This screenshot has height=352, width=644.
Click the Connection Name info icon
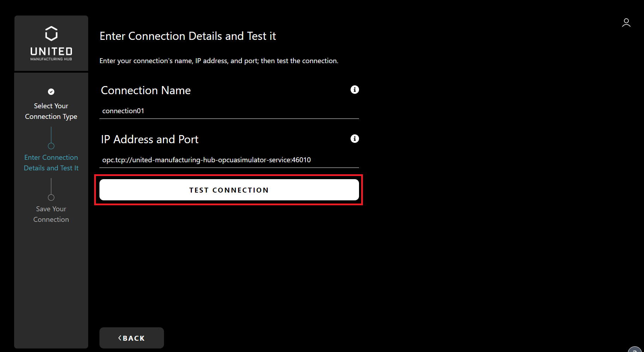[354, 90]
